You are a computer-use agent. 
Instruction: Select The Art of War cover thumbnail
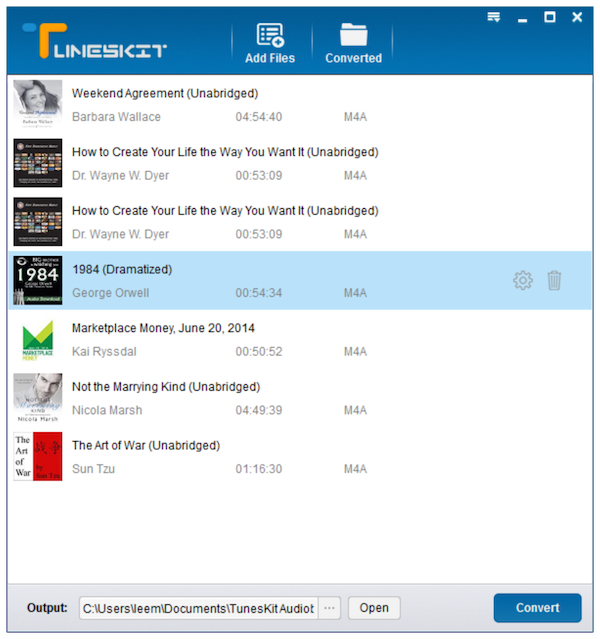pos(38,457)
